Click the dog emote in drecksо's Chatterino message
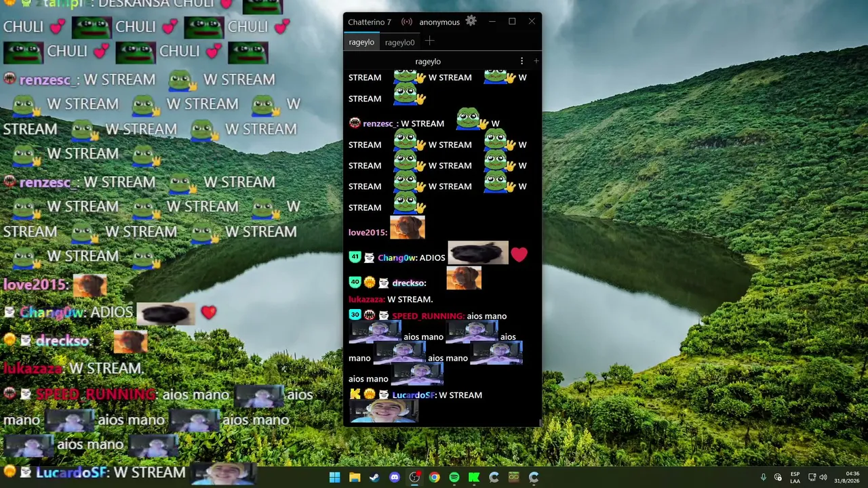This screenshot has width=868, height=488. pos(464,278)
